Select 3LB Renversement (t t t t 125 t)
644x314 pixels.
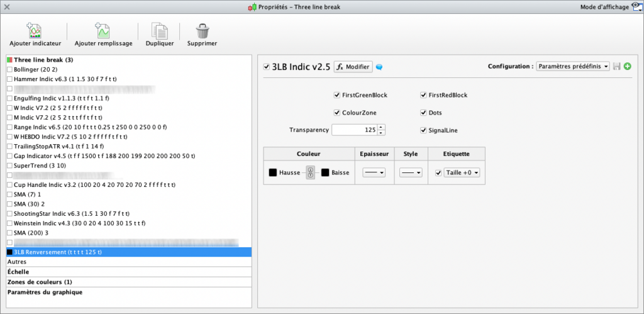click(x=128, y=252)
